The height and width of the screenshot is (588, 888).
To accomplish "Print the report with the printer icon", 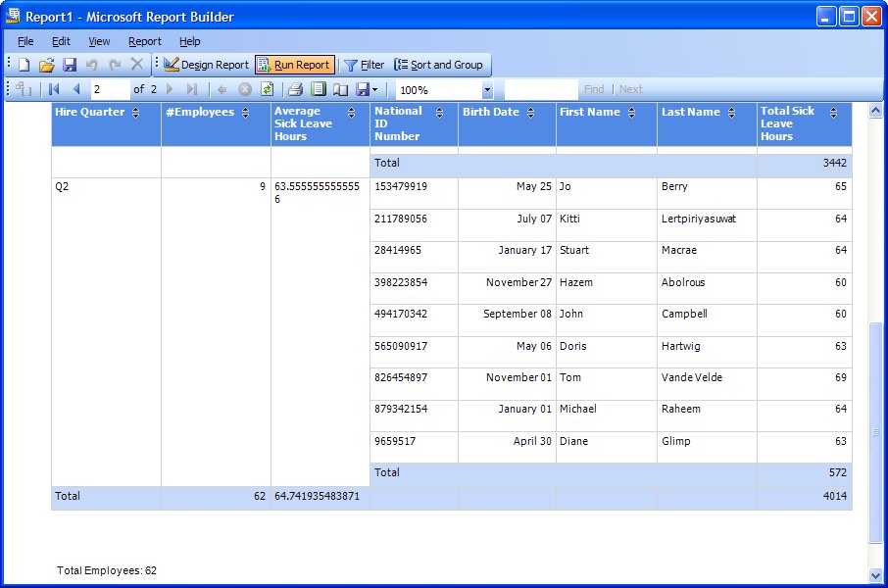I will click(295, 89).
